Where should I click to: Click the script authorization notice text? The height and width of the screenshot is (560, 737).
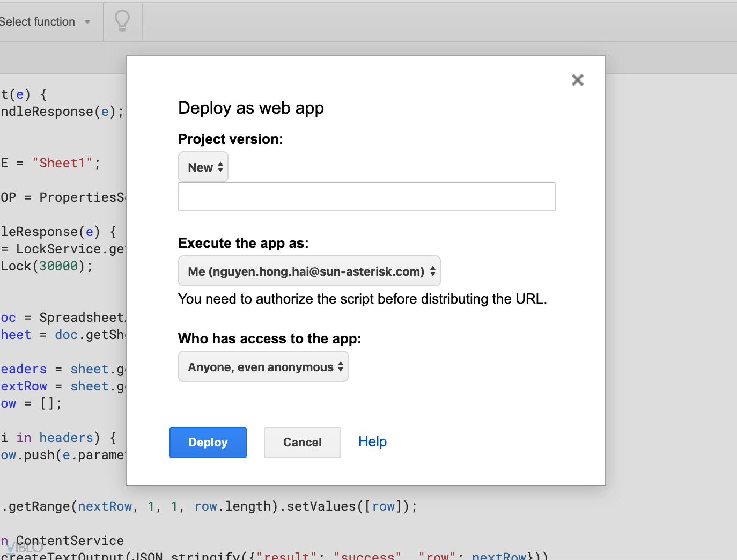click(x=362, y=299)
